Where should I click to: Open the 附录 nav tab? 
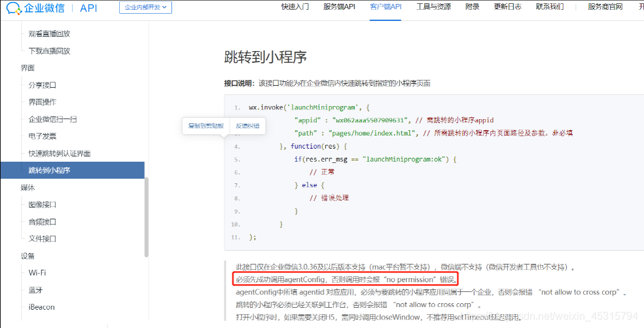[472, 7]
